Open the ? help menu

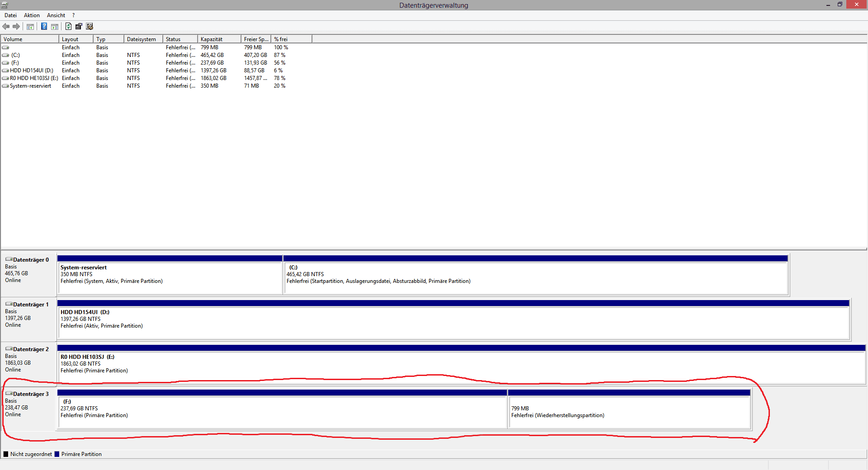coord(74,15)
